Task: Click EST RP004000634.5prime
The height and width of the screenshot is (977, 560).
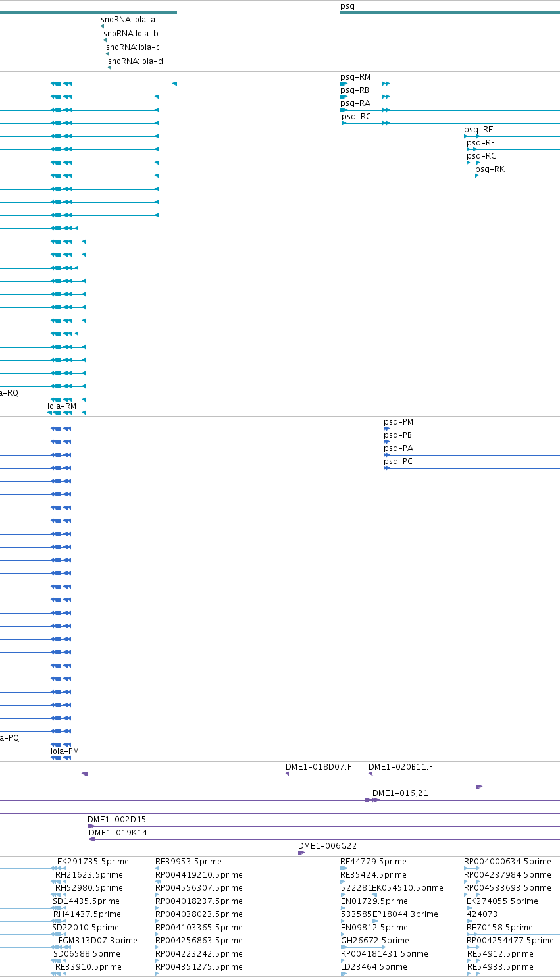Action: (507, 862)
